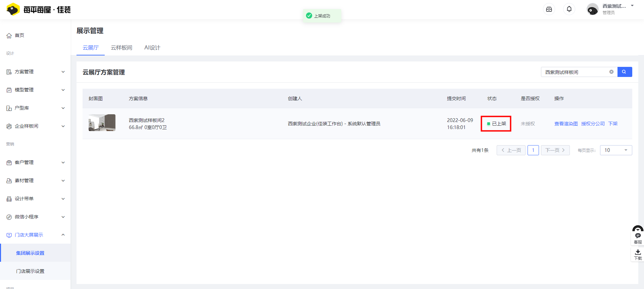
Task: Click the 西紫测试样板间2 plan name
Action: [x=147, y=120]
